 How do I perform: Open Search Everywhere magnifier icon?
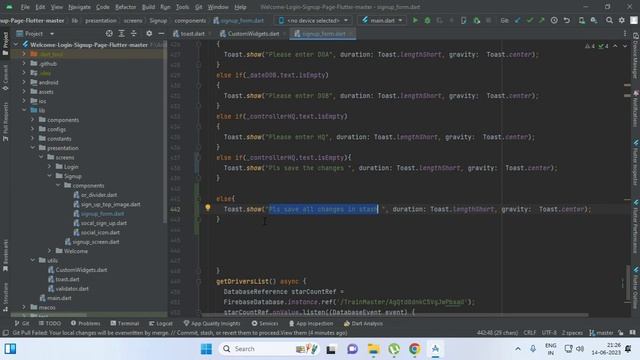(609, 20)
